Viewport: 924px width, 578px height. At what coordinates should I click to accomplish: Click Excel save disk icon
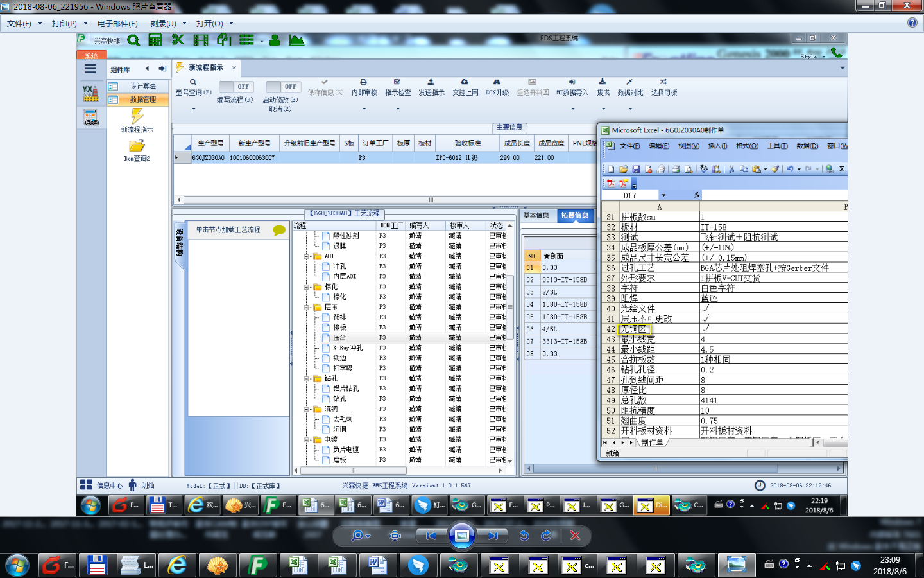pyautogui.click(x=636, y=169)
